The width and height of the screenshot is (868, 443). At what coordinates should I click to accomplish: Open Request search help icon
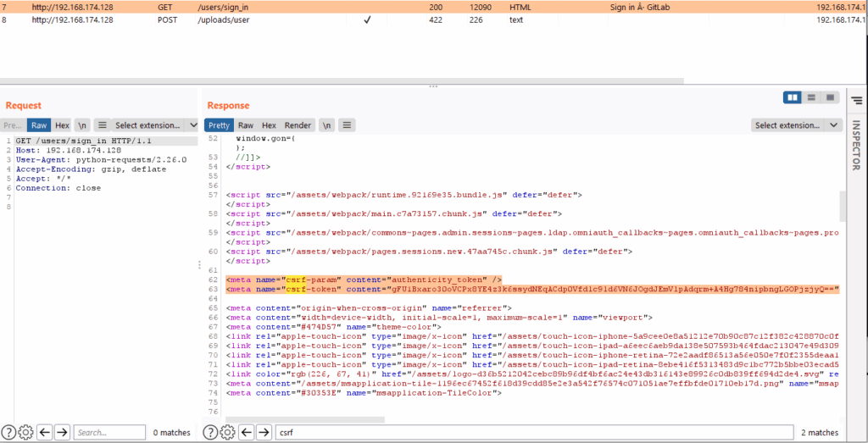(x=8, y=432)
